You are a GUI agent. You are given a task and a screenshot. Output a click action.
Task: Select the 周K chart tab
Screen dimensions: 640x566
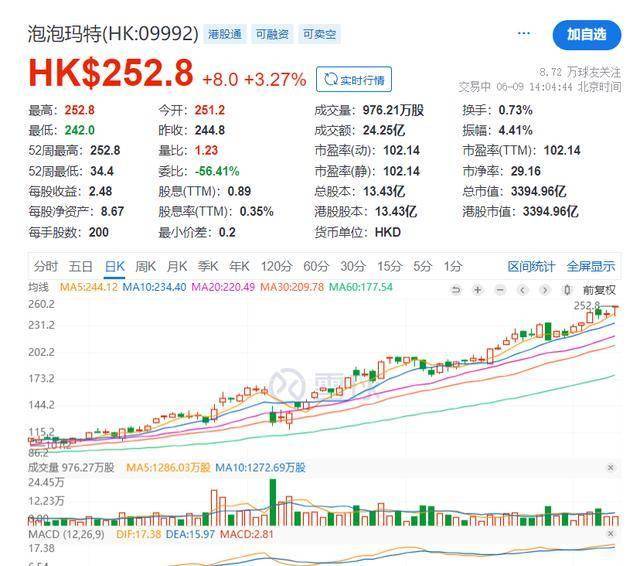pyautogui.click(x=146, y=266)
